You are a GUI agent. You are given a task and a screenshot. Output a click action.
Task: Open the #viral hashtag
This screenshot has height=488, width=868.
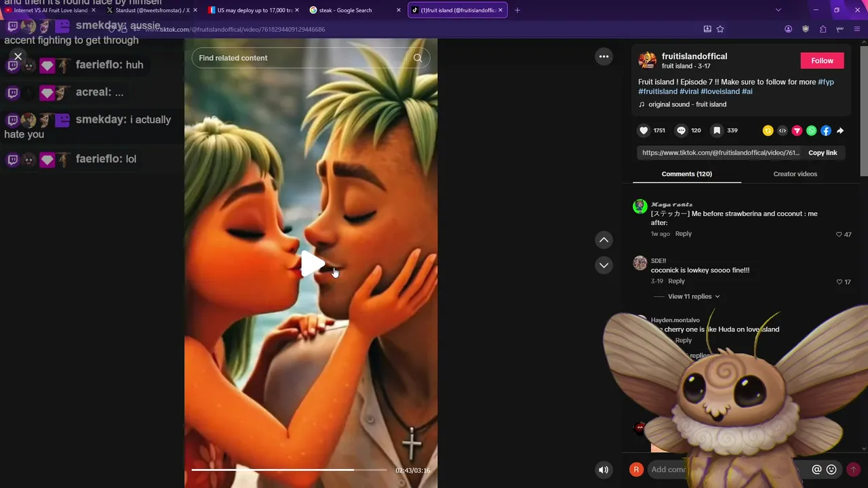pos(689,91)
